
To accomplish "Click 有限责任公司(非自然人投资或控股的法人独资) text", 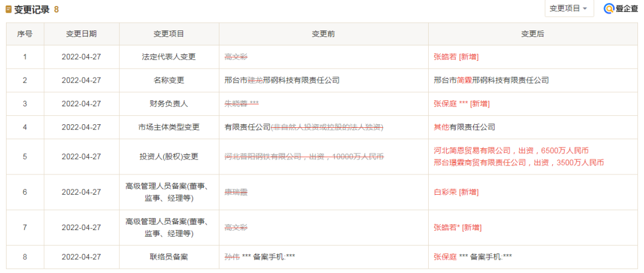I will point(304,127).
